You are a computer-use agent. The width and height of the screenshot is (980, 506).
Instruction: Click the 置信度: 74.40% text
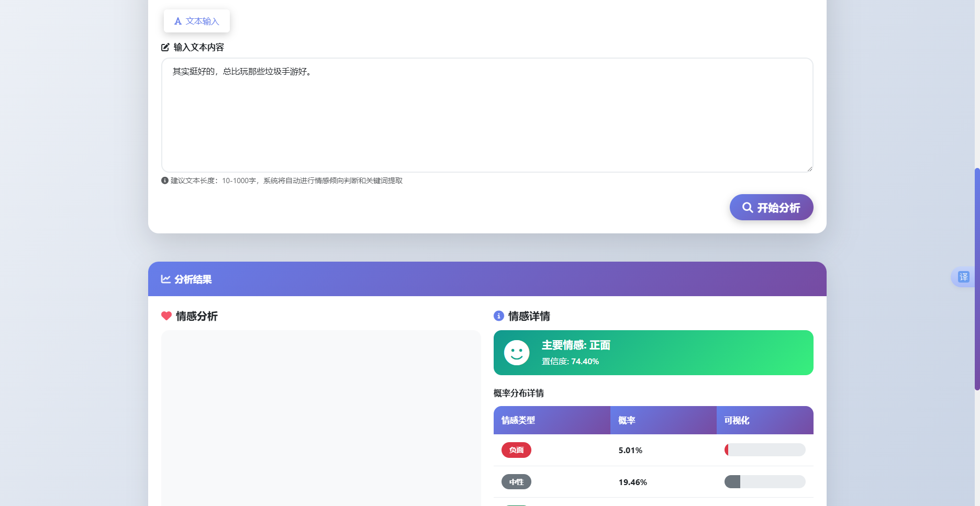(570, 362)
